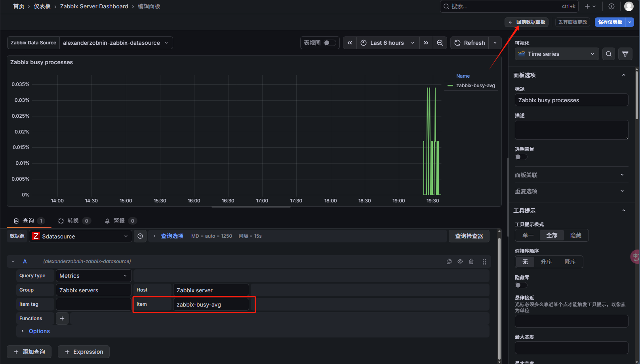The image size is (640, 364).
Task: Click the options pane vertical scrollbar
Action: pos(637,95)
